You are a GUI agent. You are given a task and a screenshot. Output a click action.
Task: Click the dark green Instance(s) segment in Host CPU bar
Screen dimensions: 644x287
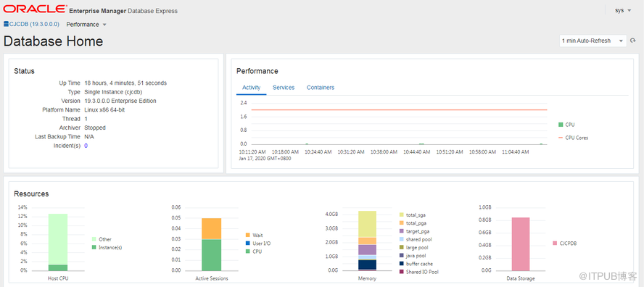[x=57, y=267]
